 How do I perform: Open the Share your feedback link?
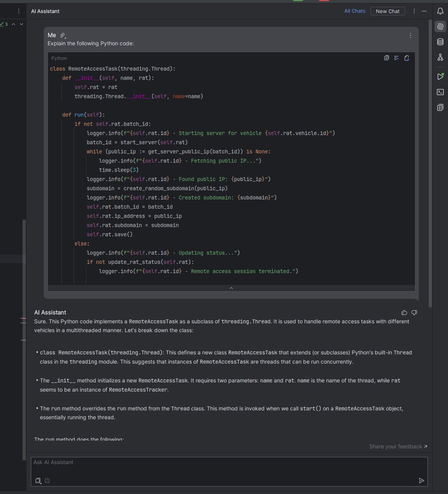pyautogui.click(x=398, y=447)
